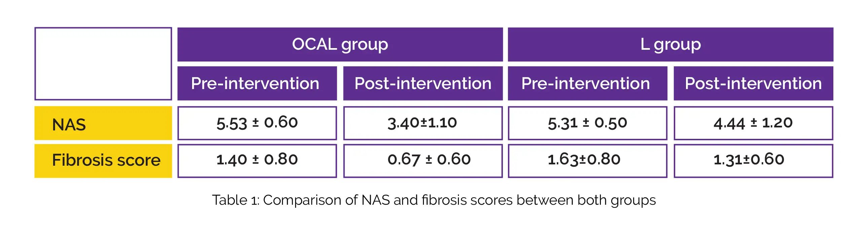Select the cell showing 5.53 ± 0.60
The image size is (868, 239).
click(x=257, y=123)
